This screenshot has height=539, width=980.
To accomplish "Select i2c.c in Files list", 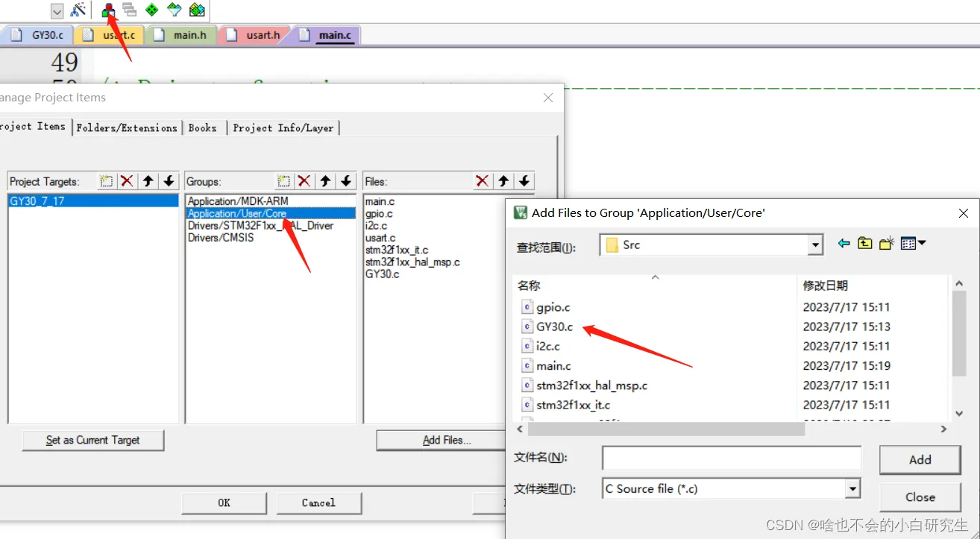I will pos(376,225).
